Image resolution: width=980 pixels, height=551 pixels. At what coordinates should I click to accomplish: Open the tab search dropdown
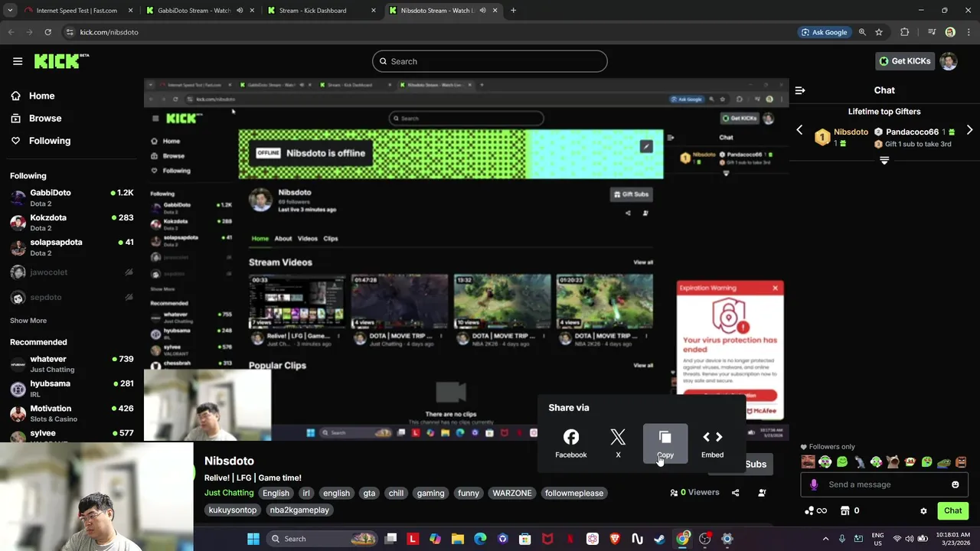point(10,11)
